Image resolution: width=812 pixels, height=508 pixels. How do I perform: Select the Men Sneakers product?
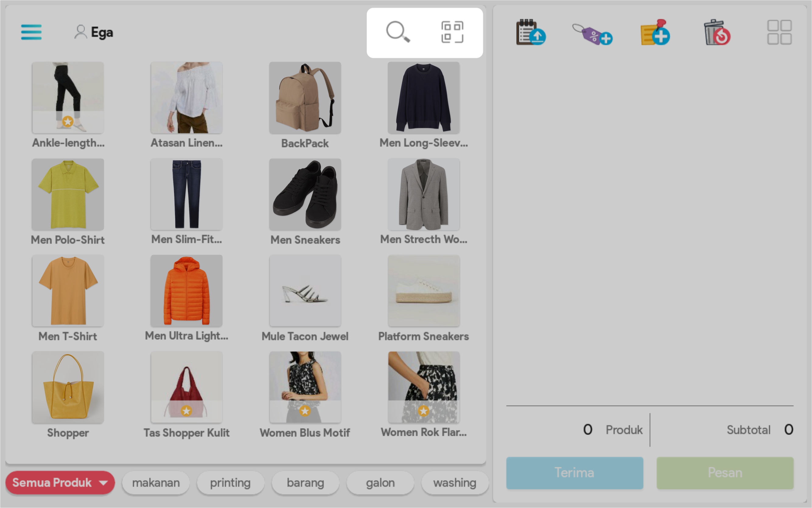click(x=305, y=195)
